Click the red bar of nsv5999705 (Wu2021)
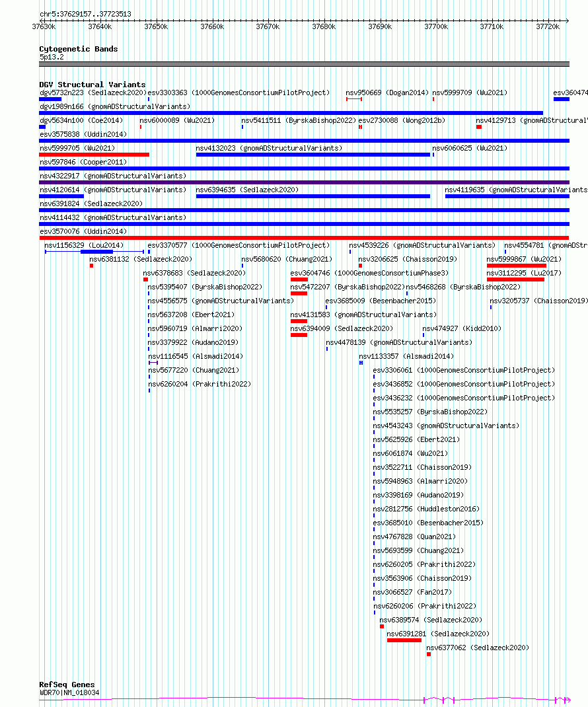The width and height of the screenshot is (588, 707). pos(94,155)
